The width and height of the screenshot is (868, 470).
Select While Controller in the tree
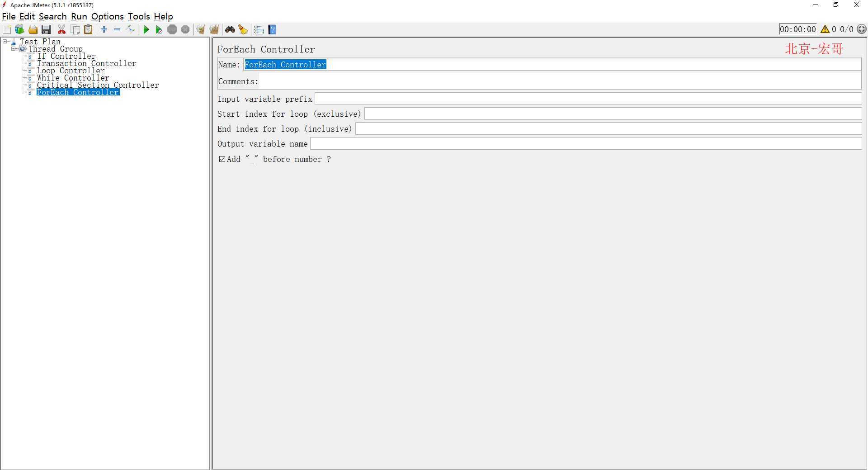click(73, 78)
